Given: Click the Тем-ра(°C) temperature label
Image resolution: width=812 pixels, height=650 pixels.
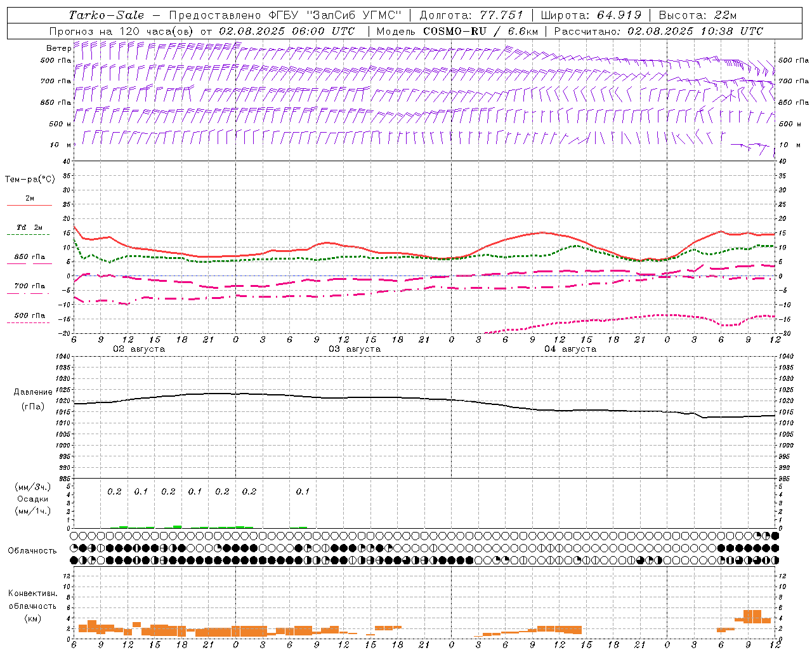Looking at the screenshot, I should [x=30, y=180].
